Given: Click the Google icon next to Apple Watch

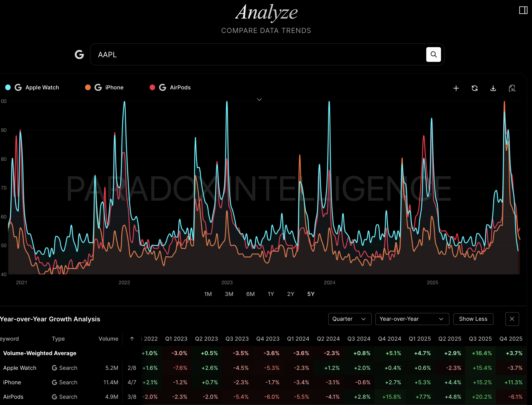Looking at the screenshot, I should point(18,87).
